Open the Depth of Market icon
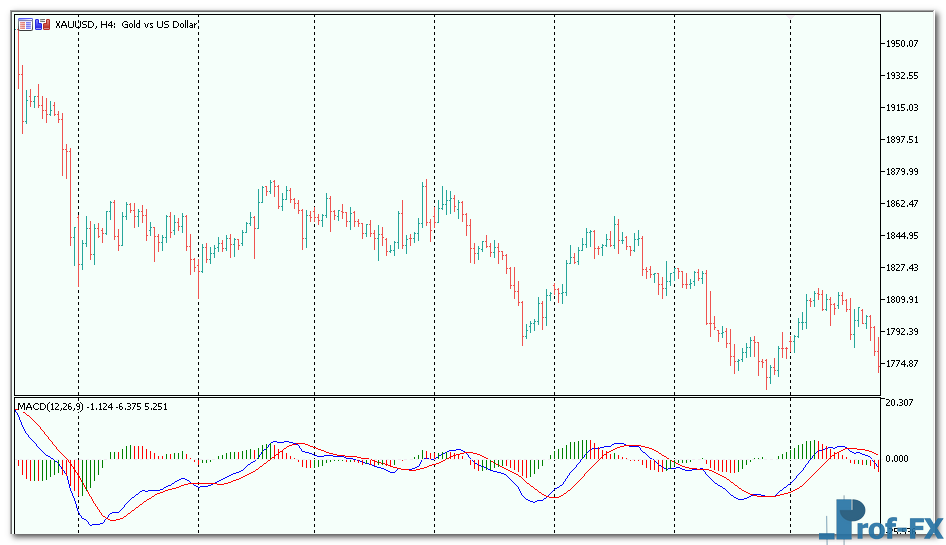This screenshot has height=545, width=946. click(42, 24)
